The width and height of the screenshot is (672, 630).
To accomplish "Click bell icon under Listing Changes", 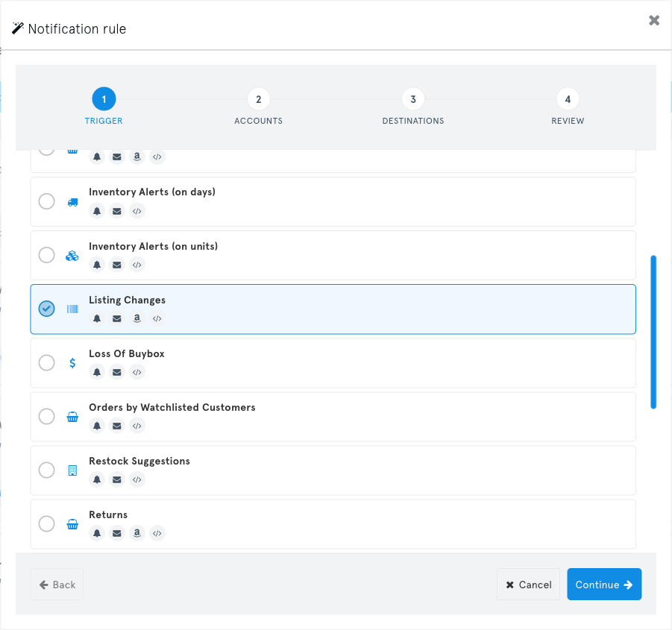I will point(97,318).
